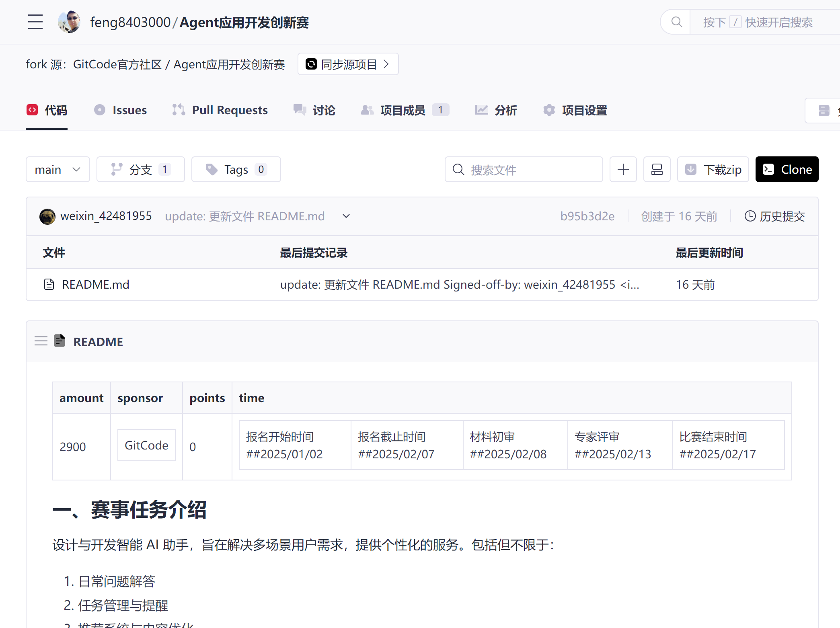Viewport: 840px width, 628px height.
Task: Open history commits clock link
Action: (x=774, y=216)
